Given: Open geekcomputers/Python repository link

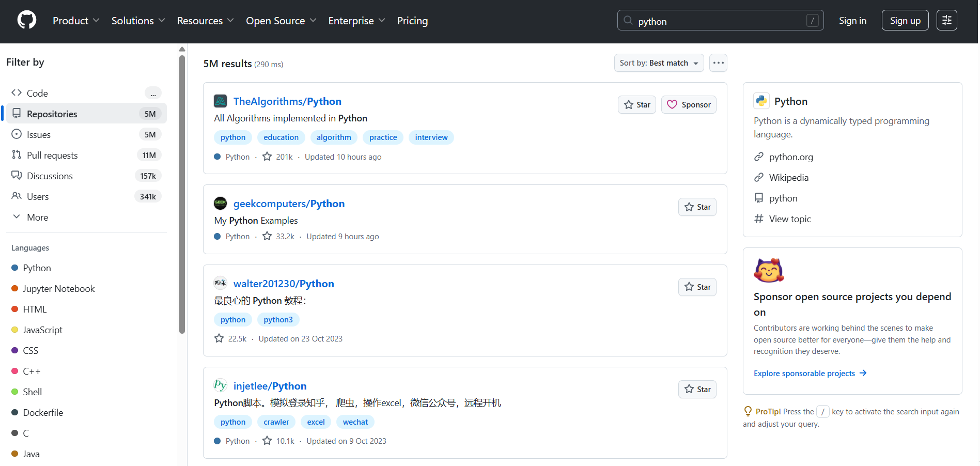Looking at the screenshot, I should tap(289, 204).
